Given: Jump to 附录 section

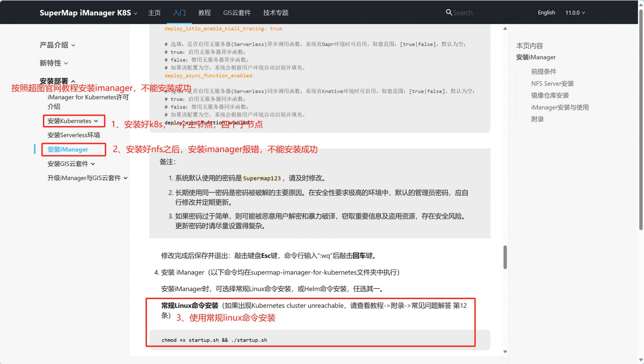Looking at the screenshot, I should pos(537,119).
